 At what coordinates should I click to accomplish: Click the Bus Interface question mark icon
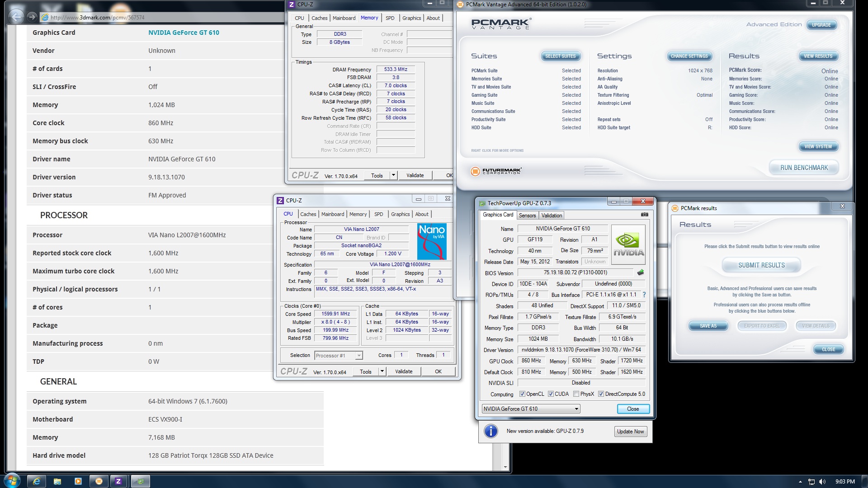(x=644, y=295)
